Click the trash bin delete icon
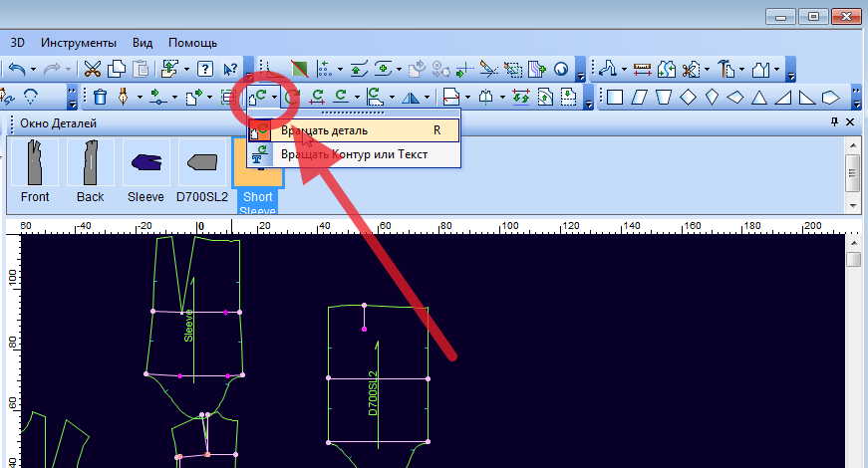Screen dimensions: 868x468 tap(101, 98)
